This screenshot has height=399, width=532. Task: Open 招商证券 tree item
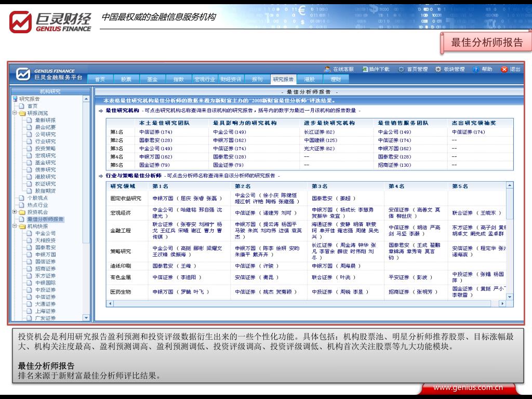(x=46, y=269)
